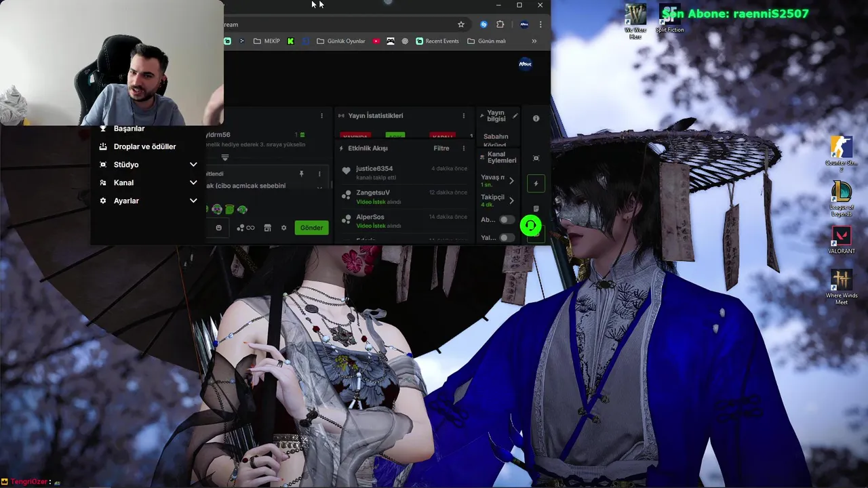The width and height of the screenshot is (868, 488).
Task: Open the ChatGPT bookmark icon
Action: pyautogui.click(x=405, y=41)
